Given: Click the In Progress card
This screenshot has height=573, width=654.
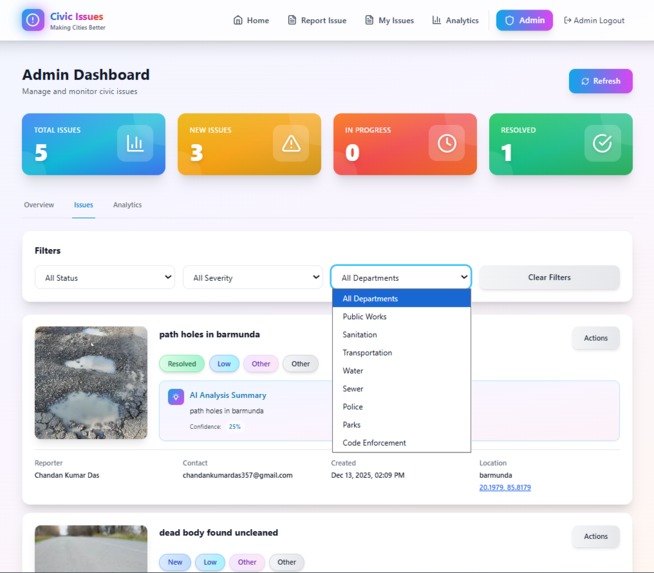Looking at the screenshot, I should (x=405, y=144).
